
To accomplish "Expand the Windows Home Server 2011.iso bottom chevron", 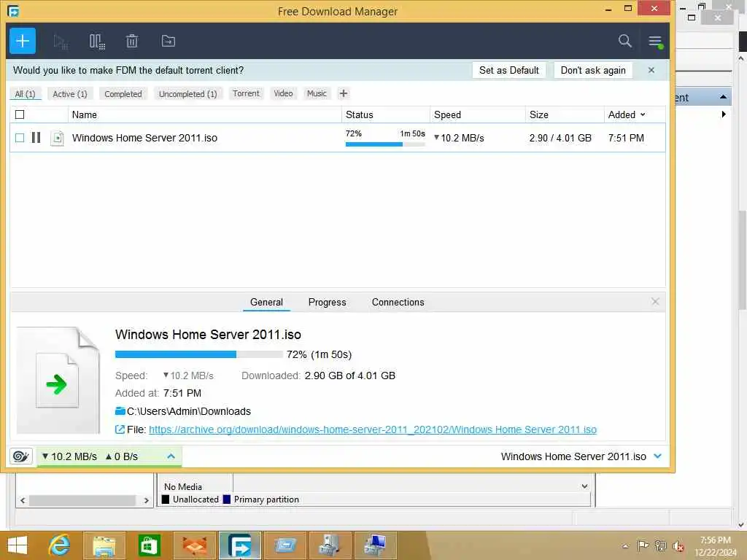I will [x=657, y=456].
